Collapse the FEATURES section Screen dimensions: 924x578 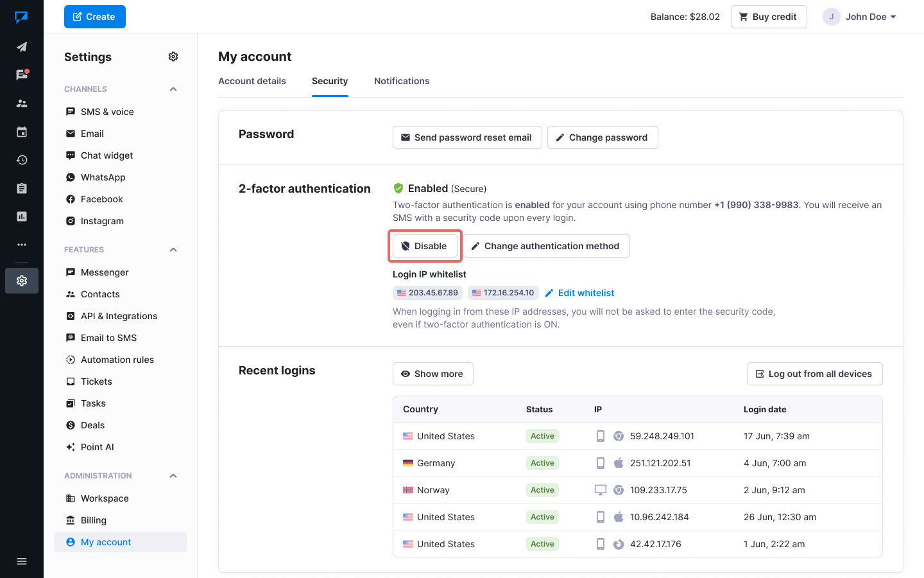[173, 249]
